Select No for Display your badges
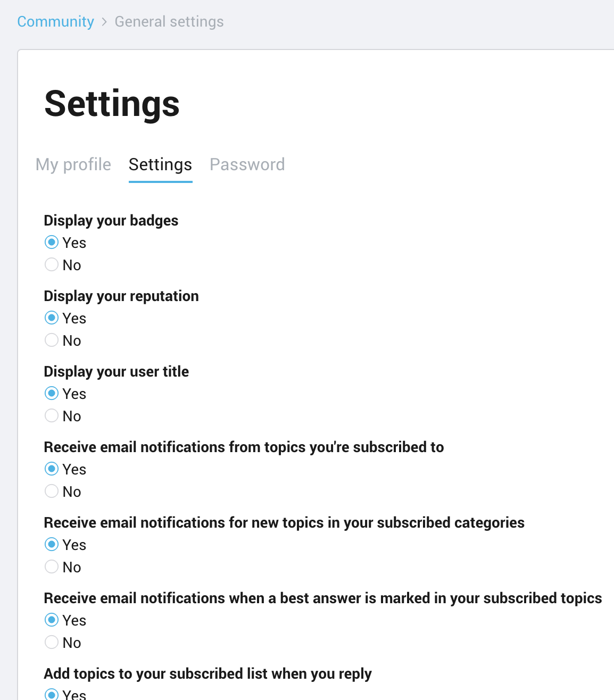 [x=52, y=264]
